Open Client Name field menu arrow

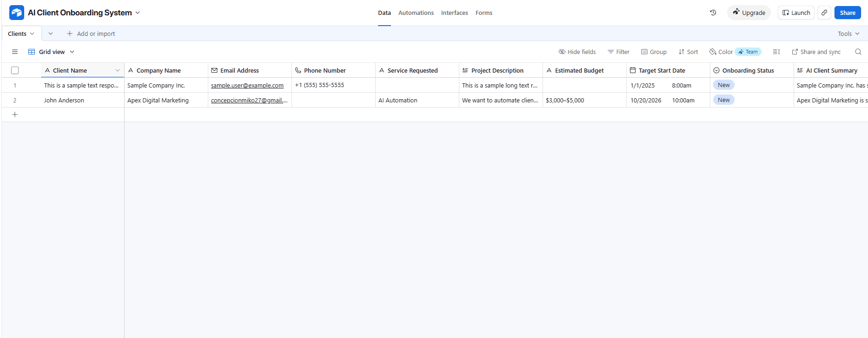coord(118,70)
